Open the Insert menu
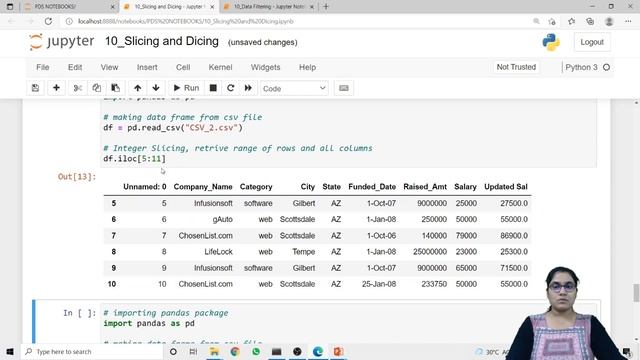 pos(147,67)
